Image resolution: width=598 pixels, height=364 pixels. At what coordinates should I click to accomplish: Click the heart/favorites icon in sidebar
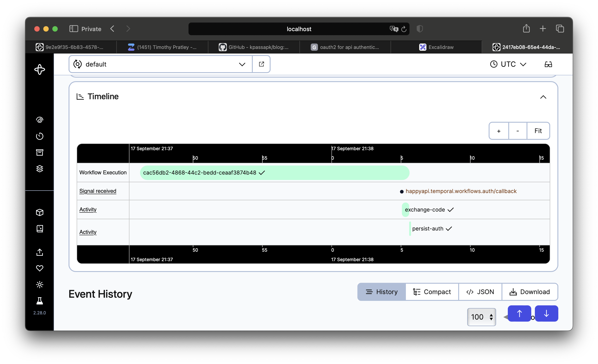tap(40, 268)
